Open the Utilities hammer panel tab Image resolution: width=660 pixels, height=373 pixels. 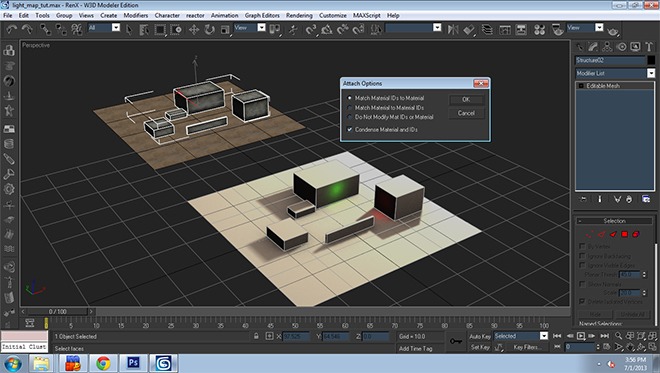click(x=649, y=47)
